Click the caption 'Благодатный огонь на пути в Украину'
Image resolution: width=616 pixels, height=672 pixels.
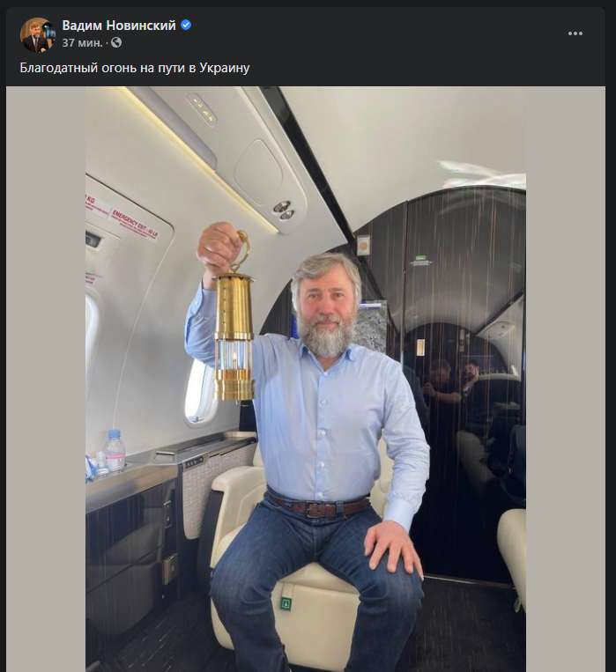135,68
